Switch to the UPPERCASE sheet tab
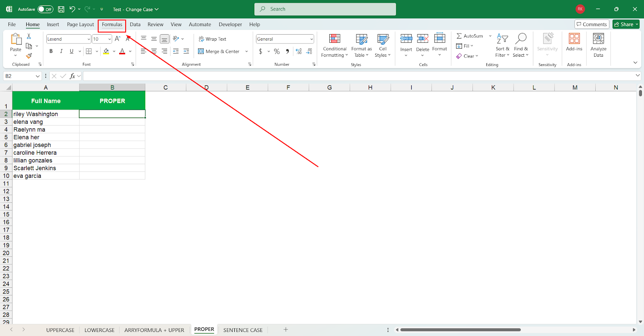 pyautogui.click(x=60, y=330)
